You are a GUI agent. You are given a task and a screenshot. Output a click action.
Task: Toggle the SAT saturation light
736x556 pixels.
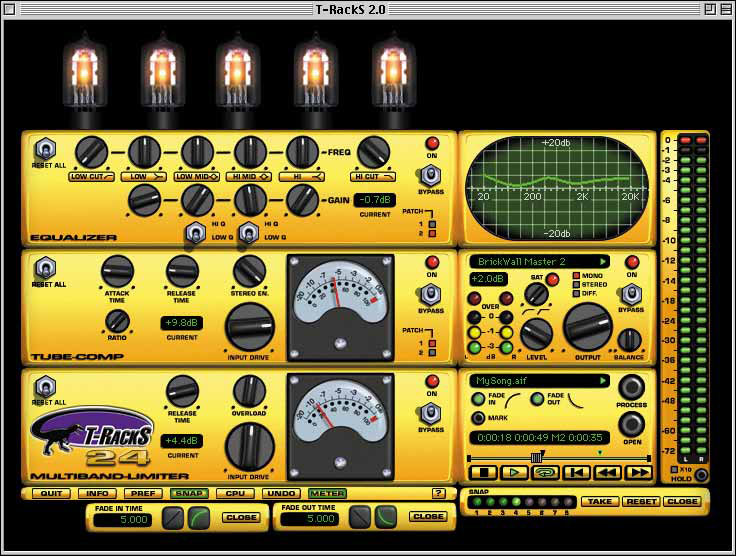(552, 280)
